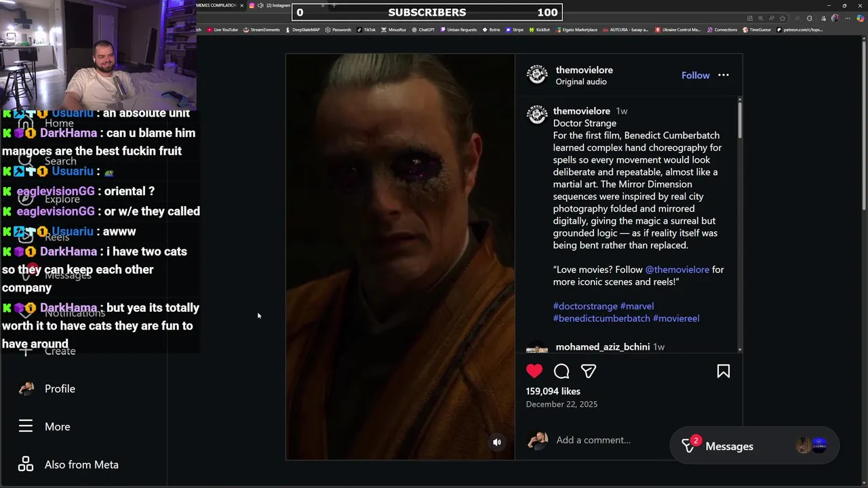Open the Connections bookmark

[722, 30]
